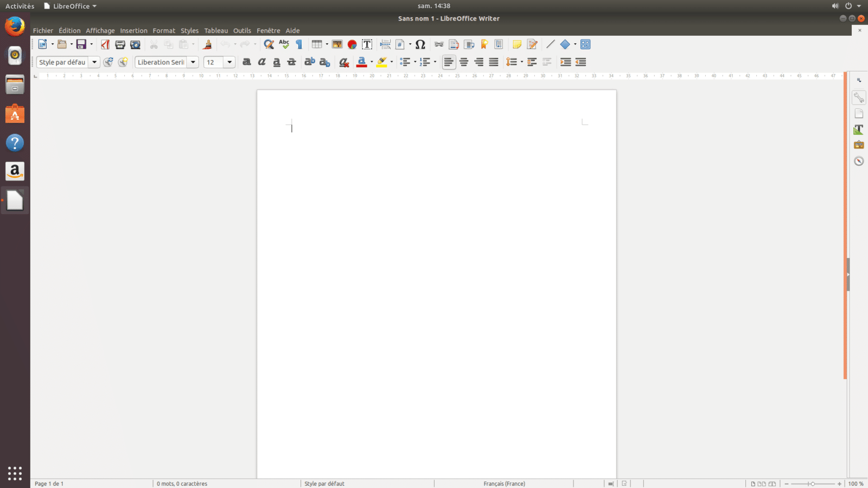Toggle formatting marks with the pilcrow icon
868x488 pixels.
coord(299,44)
